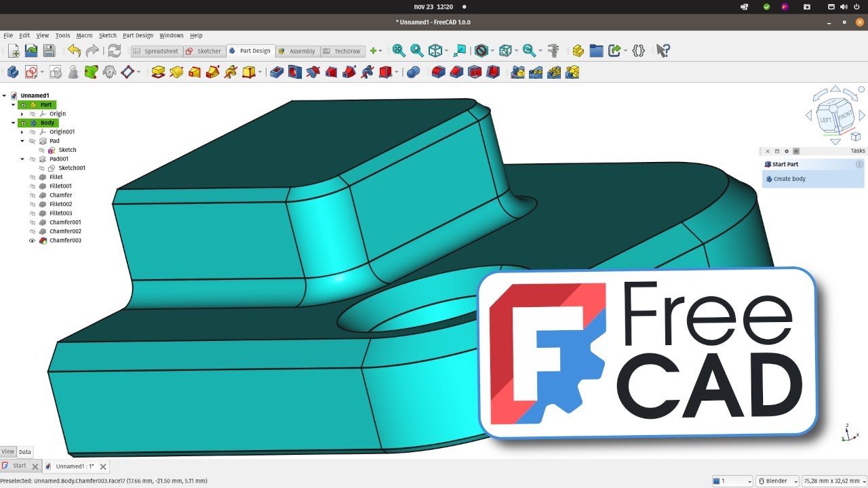Click the Additive helix icon
Viewport: 868px width, 488px height.
tap(231, 72)
